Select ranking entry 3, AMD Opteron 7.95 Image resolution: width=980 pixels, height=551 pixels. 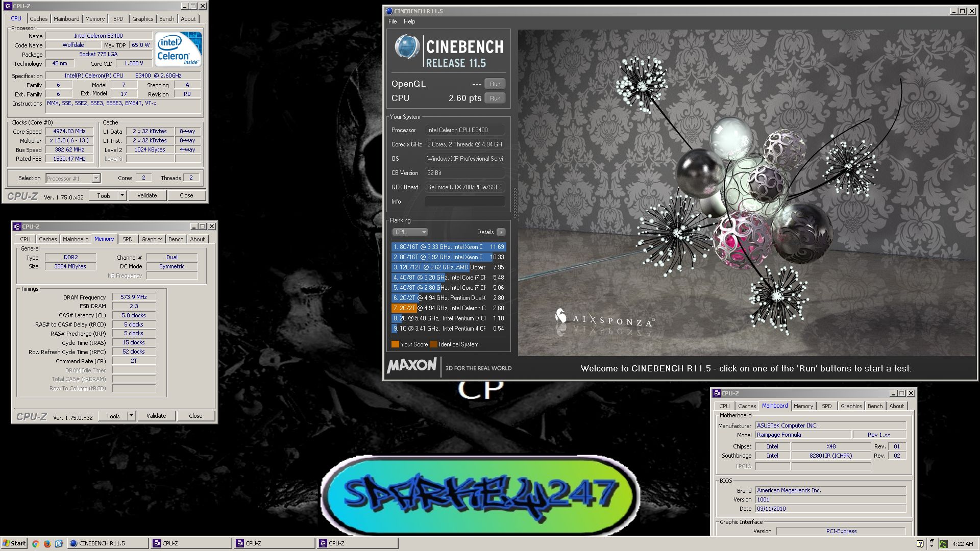click(448, 267)
